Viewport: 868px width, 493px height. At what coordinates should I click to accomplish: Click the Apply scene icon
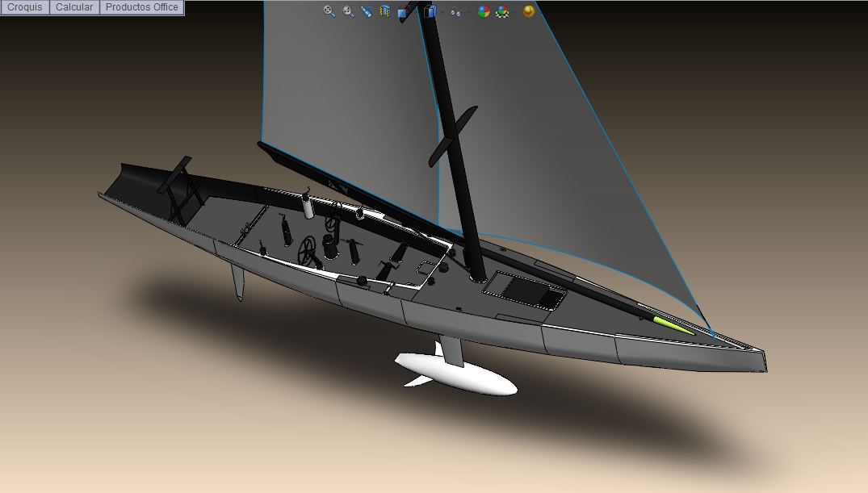coord(501,10)
